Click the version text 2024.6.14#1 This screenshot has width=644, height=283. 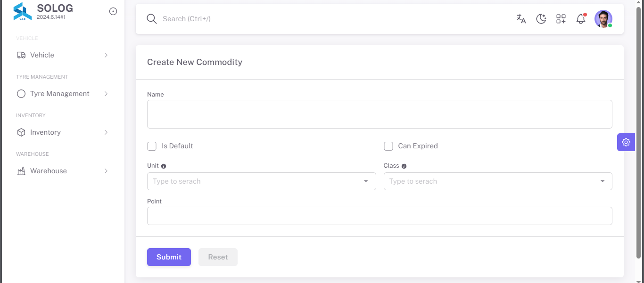point(51,17)
